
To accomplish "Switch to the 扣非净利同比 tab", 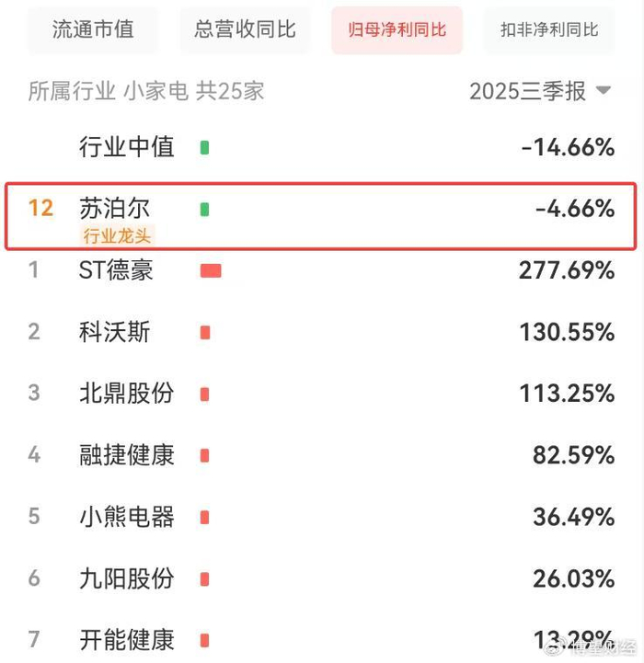I will coord(549,29).
